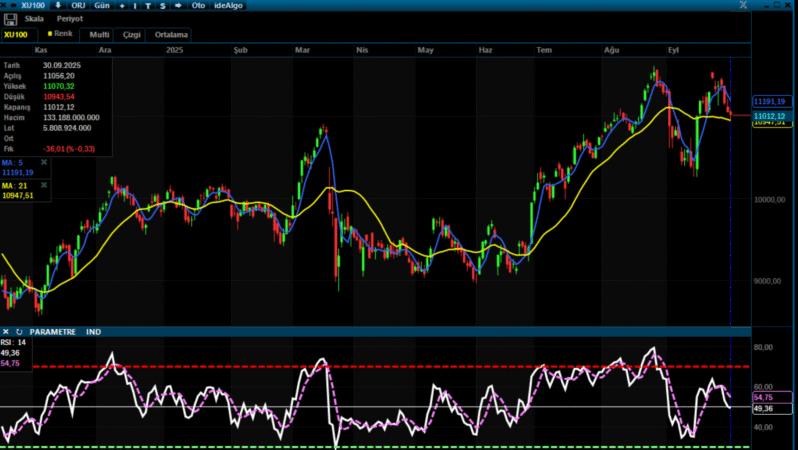Toggle the ORJ price mode
The width and height of the screenshot is (798, 450).
79,5
